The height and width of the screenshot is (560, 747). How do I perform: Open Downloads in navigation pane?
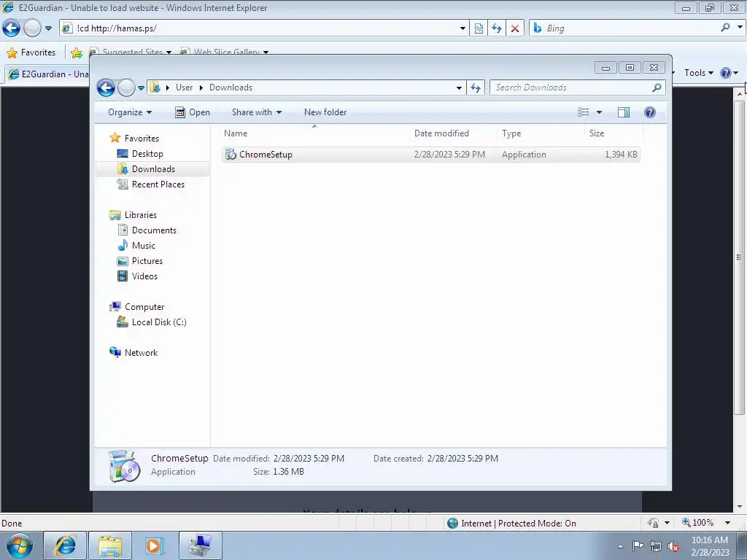(x=153, y=169)
